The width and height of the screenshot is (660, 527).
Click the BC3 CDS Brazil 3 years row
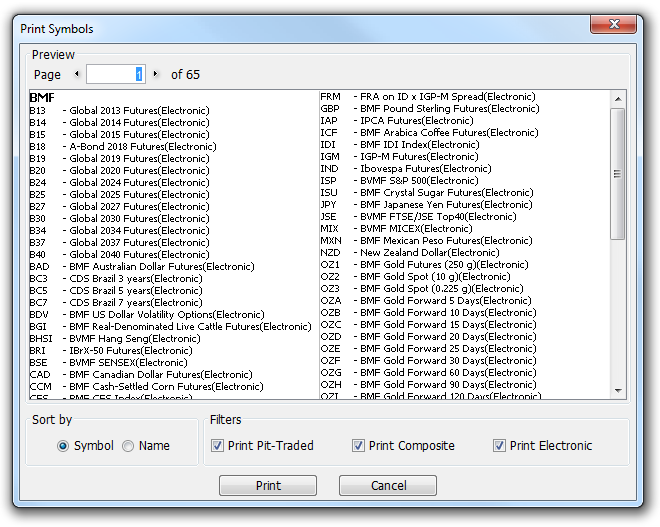pos(116,279)
